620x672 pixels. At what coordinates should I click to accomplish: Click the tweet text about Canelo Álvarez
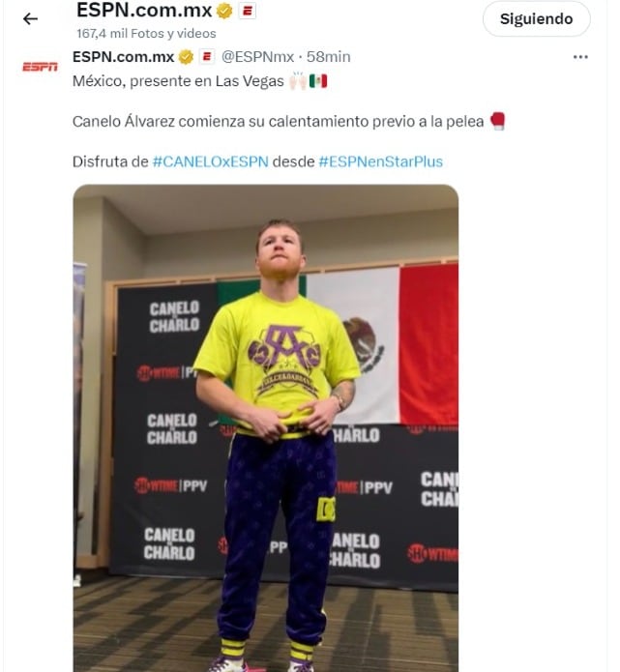pyautogui.click(x=279, y=121)
